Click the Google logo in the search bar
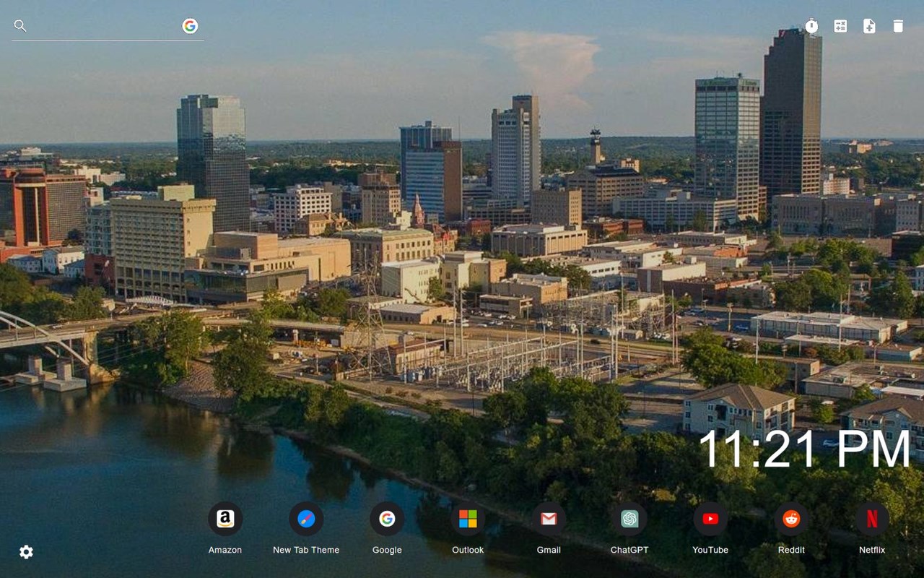Screen dimensions: 924x578 tap(190, 26)
